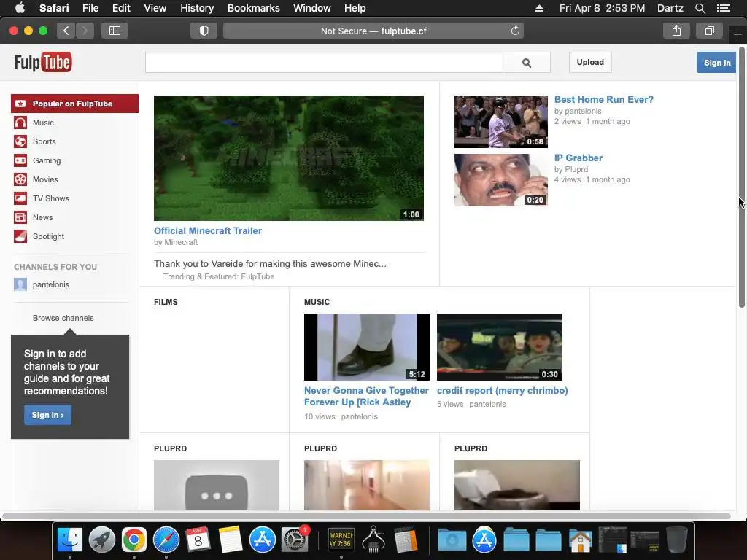This screenshot has width=747, height=560.
Task: Open the Apple menu
Action: point(20,7)
